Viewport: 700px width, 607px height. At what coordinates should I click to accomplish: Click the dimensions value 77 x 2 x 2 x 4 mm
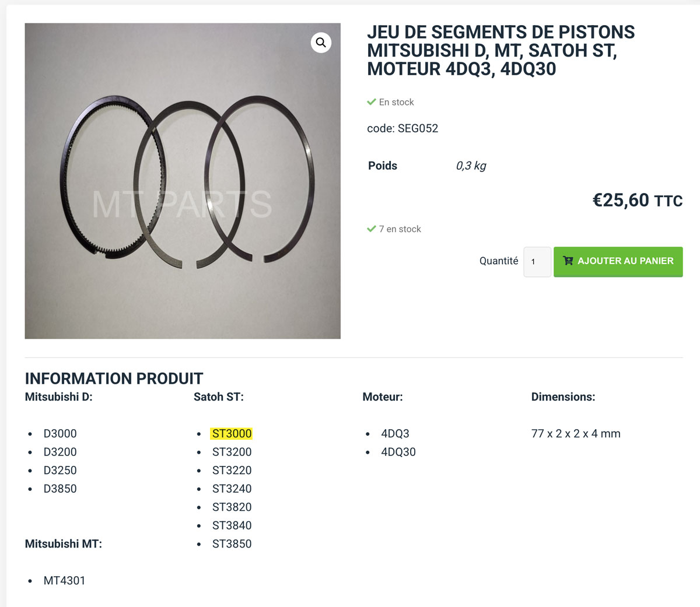coord(576,434)
